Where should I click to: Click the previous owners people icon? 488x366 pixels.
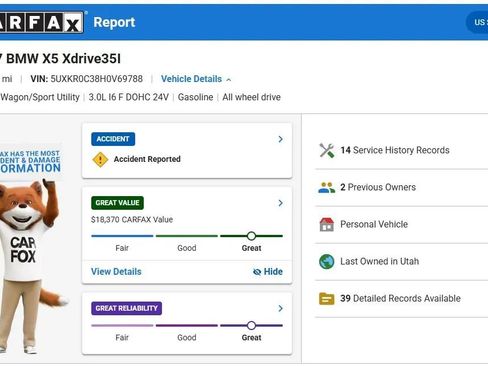click(327, 188)
